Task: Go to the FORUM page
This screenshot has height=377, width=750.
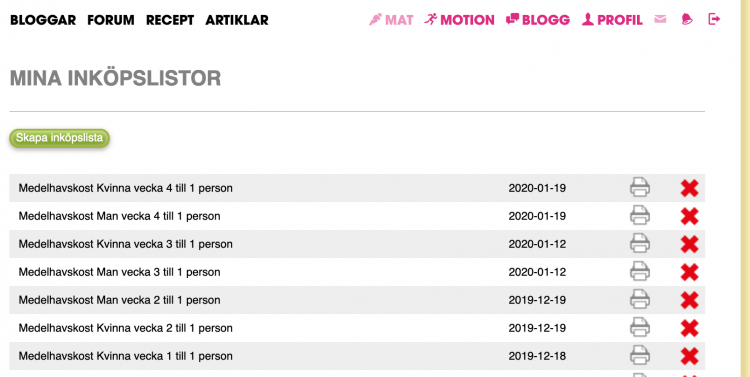Action: pos(111,20)
